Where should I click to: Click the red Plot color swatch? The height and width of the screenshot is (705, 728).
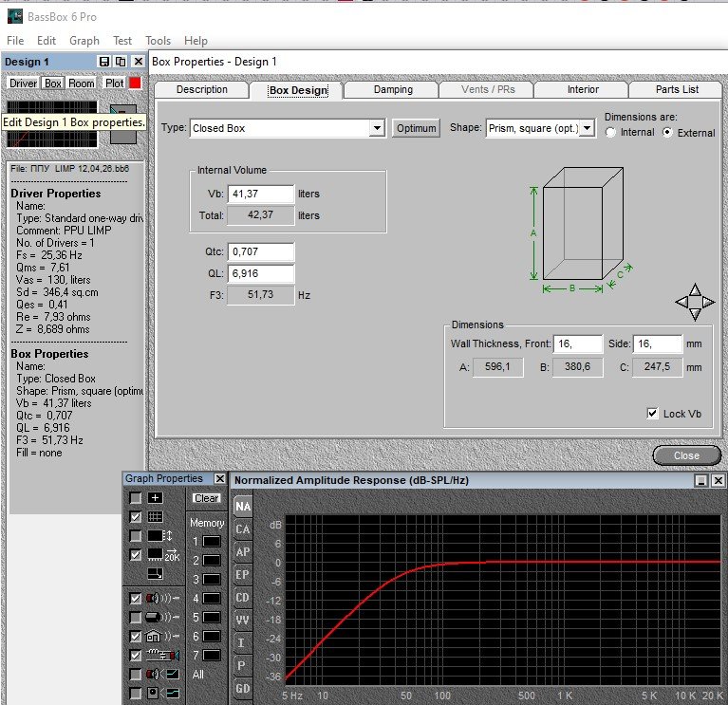point(135,83)
